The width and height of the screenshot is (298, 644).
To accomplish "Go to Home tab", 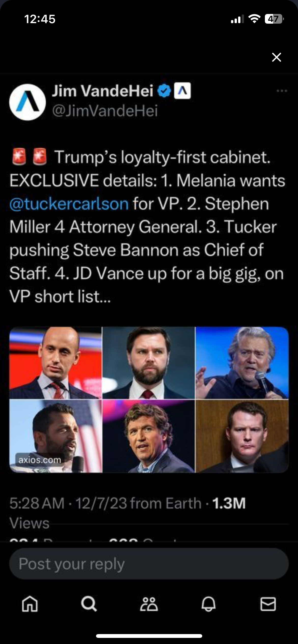I will (x=30, y=604).
